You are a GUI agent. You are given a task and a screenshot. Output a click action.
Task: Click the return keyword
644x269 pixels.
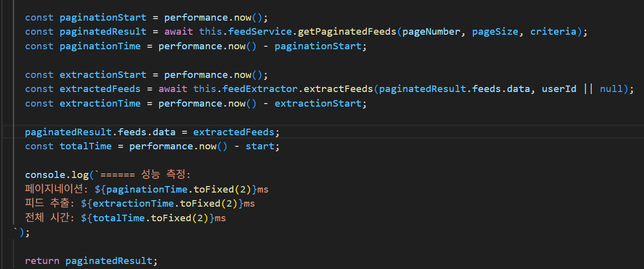42,261
